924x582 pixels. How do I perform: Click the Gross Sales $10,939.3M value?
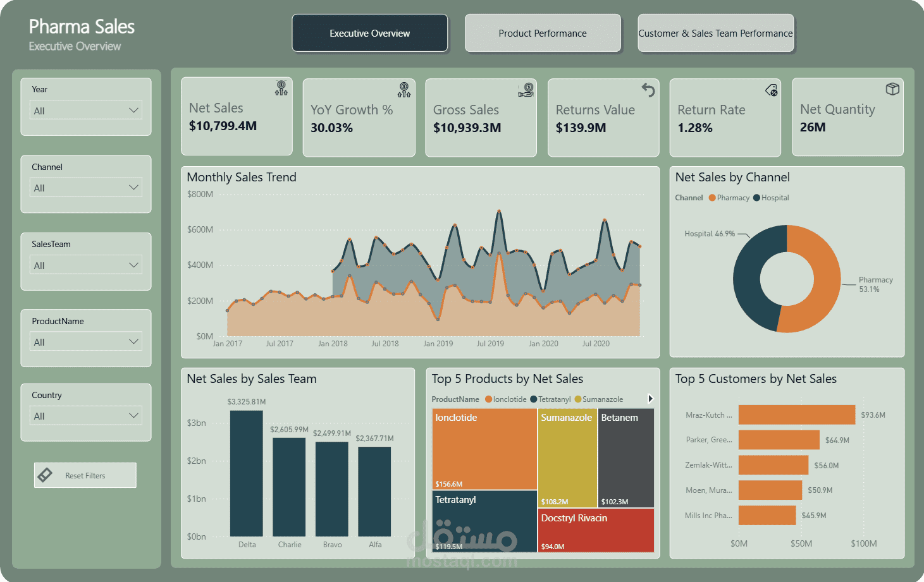point(467,128)
